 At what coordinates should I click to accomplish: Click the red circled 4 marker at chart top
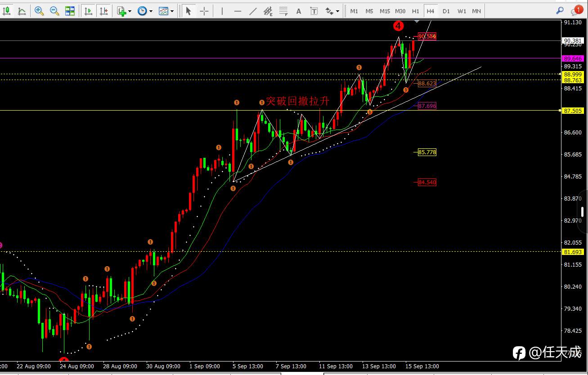pos(398,26)
